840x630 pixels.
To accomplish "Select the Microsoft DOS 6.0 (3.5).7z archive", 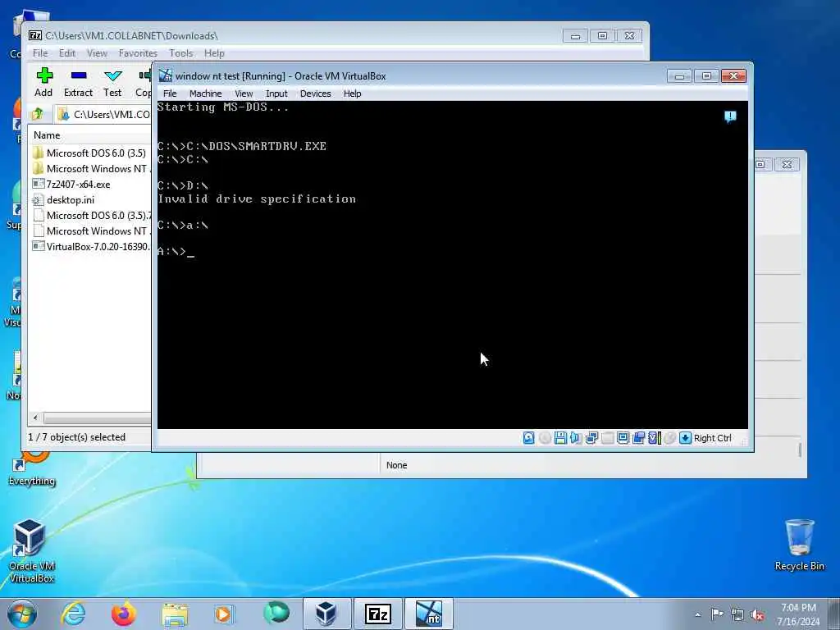I will click(x=90, y=216).
